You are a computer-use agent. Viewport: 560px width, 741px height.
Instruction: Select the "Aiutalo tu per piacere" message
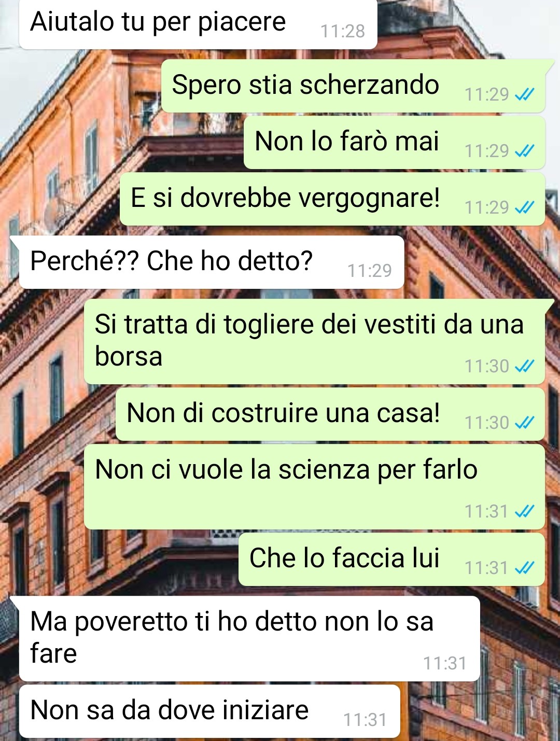tap(198, 24)
